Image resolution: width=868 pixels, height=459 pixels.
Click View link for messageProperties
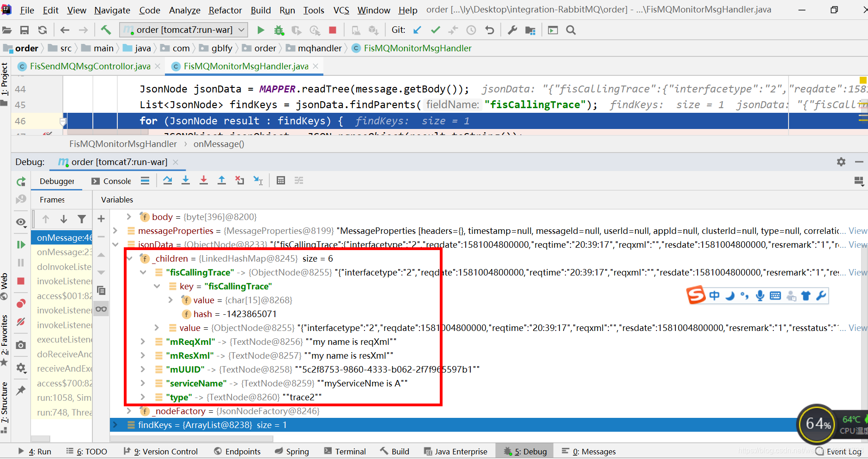click(858, 231)
